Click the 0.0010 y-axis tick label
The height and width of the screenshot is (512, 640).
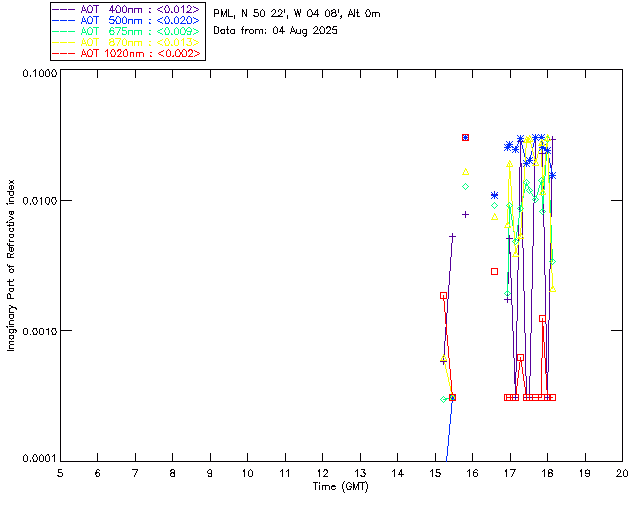(38, 331)
